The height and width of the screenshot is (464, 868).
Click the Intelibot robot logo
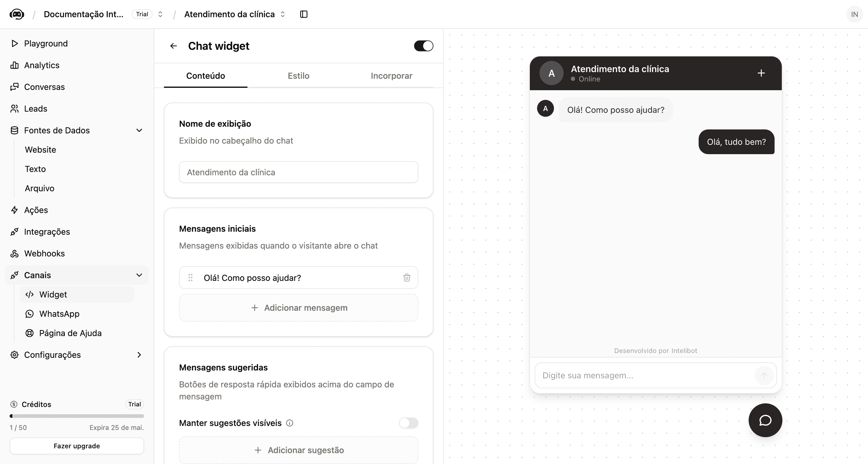pyautogui.click(x=17, y=14)
